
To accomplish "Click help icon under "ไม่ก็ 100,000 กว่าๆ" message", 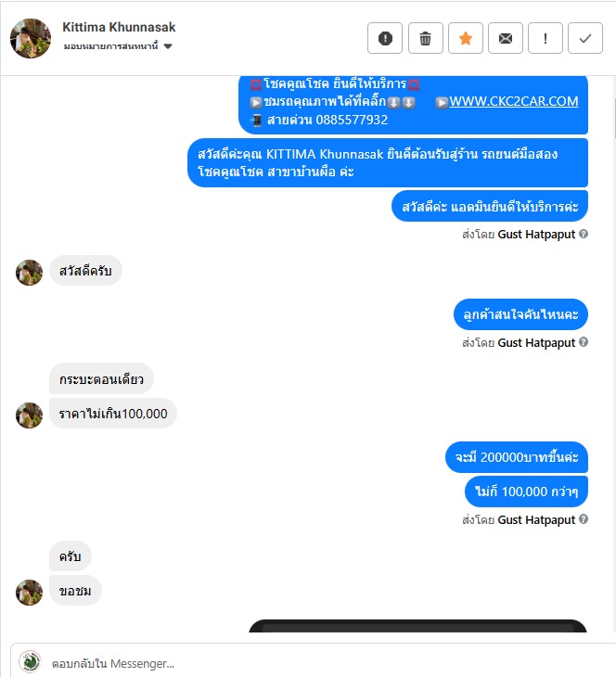I will point(584,519).
